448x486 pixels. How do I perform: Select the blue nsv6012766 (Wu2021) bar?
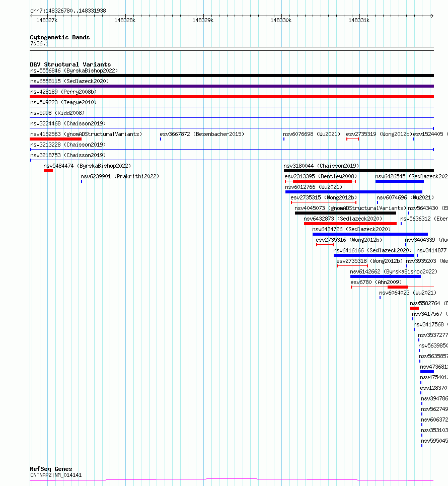click(354, 192)
